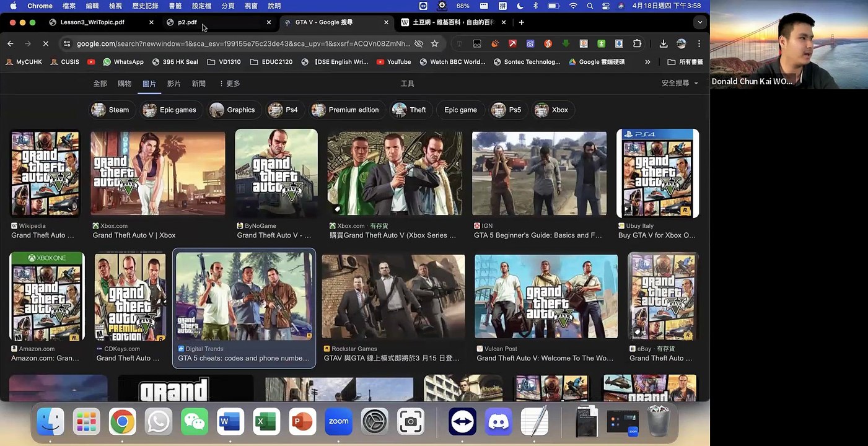Open the All Bookmarks folder
Screen dimensions: 868x446
click(x=685, y=62)
